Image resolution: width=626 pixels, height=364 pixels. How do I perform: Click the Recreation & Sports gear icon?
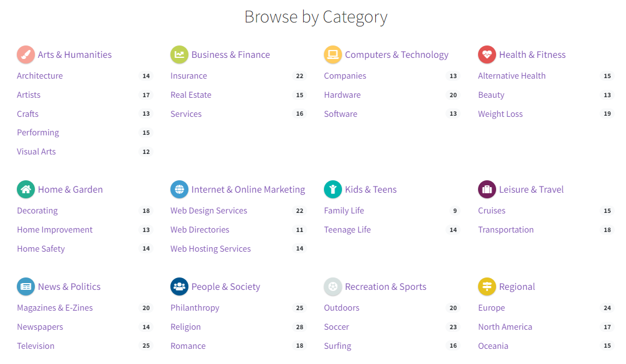pyautogui.click(x=333, y=286)
